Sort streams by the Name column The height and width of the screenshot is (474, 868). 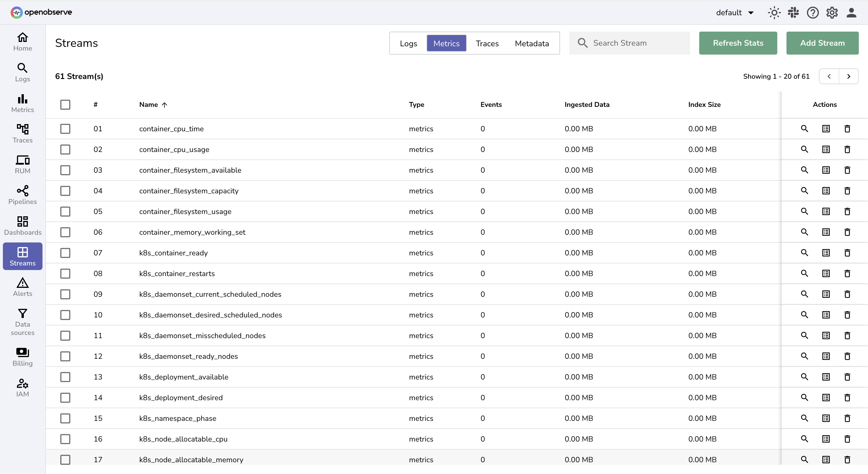153,105
